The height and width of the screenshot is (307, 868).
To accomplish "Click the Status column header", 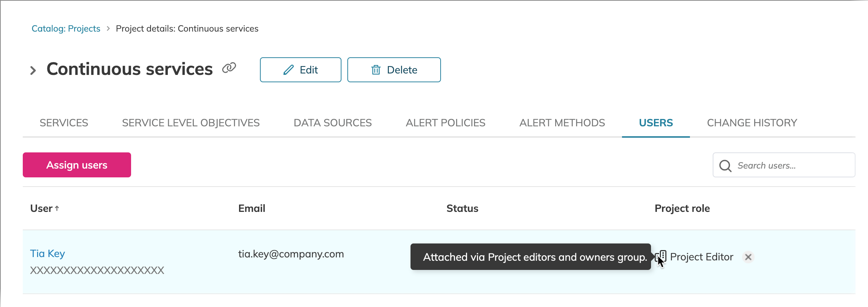I will click(462, 208).
